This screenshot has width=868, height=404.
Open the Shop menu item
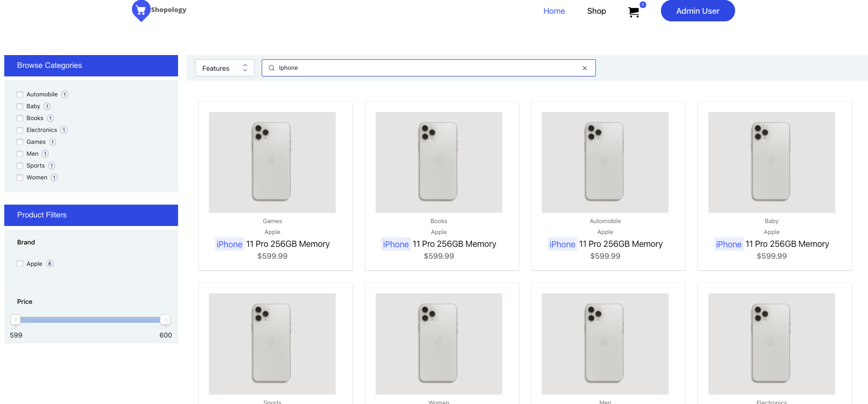596,11
